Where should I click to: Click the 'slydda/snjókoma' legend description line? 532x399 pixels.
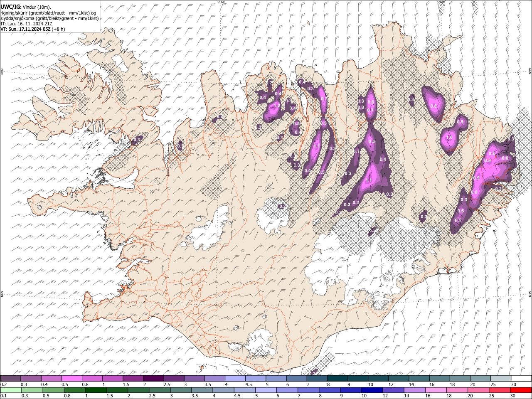(49, 18)
